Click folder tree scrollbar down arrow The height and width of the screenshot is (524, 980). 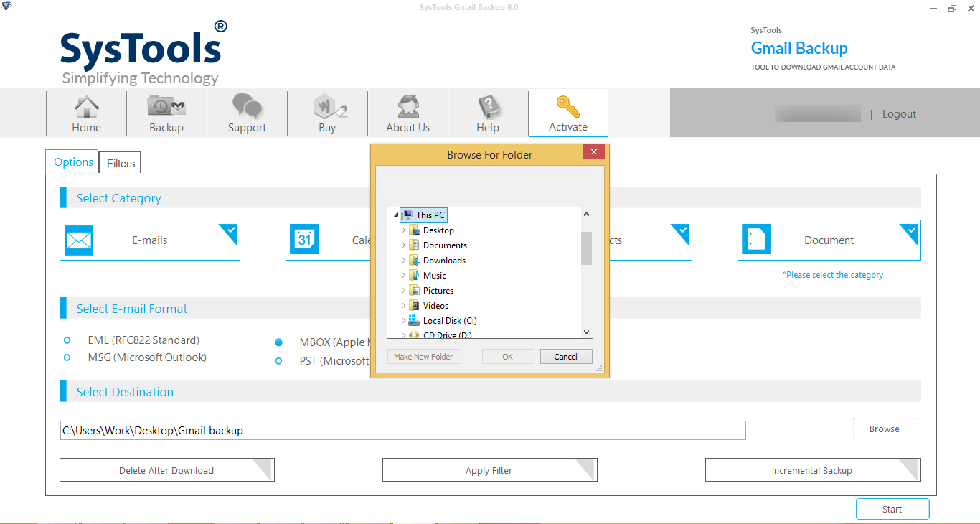coord(587,332)
